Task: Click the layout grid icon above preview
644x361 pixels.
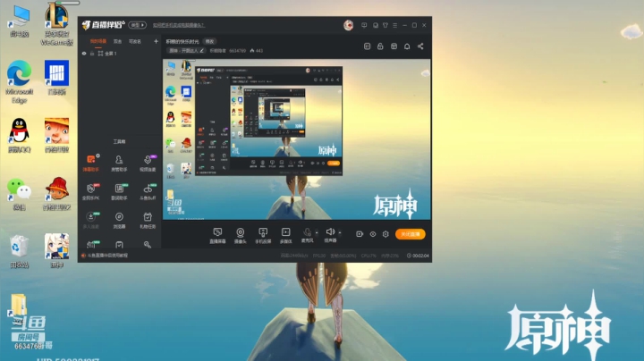Action: coord(368,46)
